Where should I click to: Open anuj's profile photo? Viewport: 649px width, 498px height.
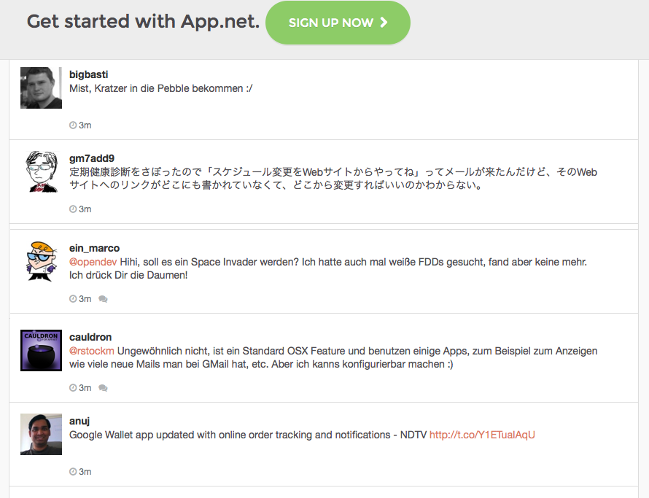pyautogui.click(x=41, y=434)
